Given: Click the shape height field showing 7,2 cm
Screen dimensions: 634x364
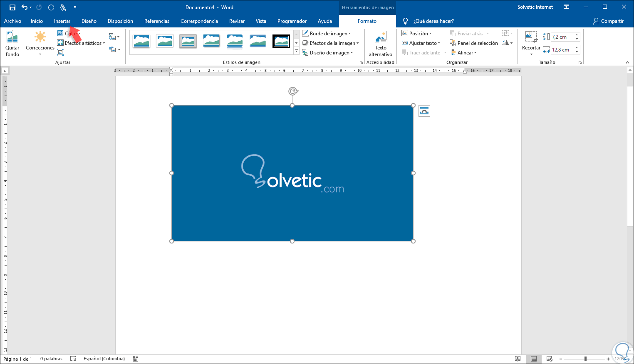Looking at the screenshot, I should click(562, 37).
